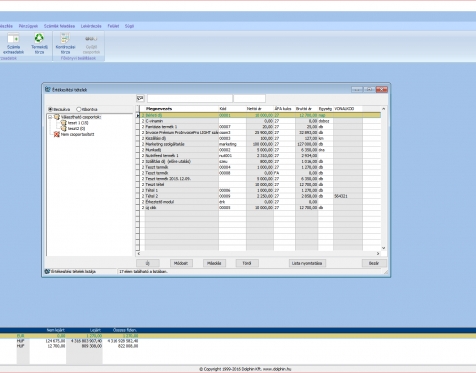Collapse the Választható csoportok tree node

50,117
